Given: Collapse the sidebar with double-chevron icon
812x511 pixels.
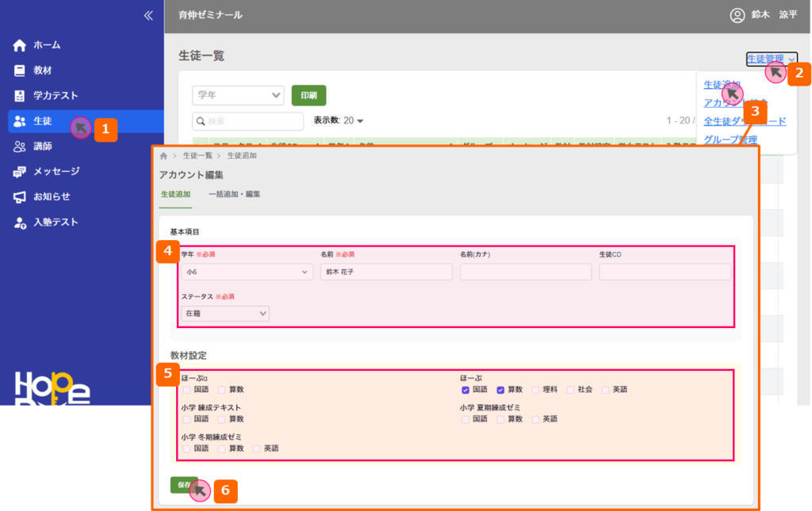Looking at the screenshot, I should point(147,15).
